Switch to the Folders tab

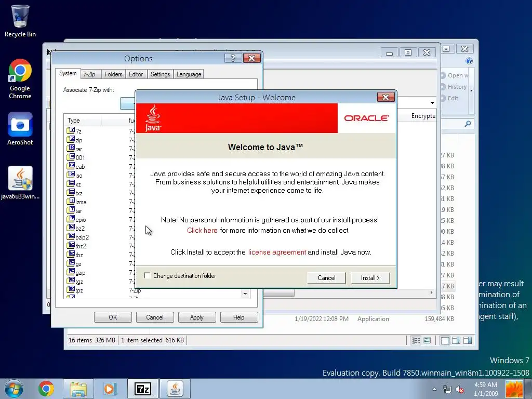click(x=113, y=74)
